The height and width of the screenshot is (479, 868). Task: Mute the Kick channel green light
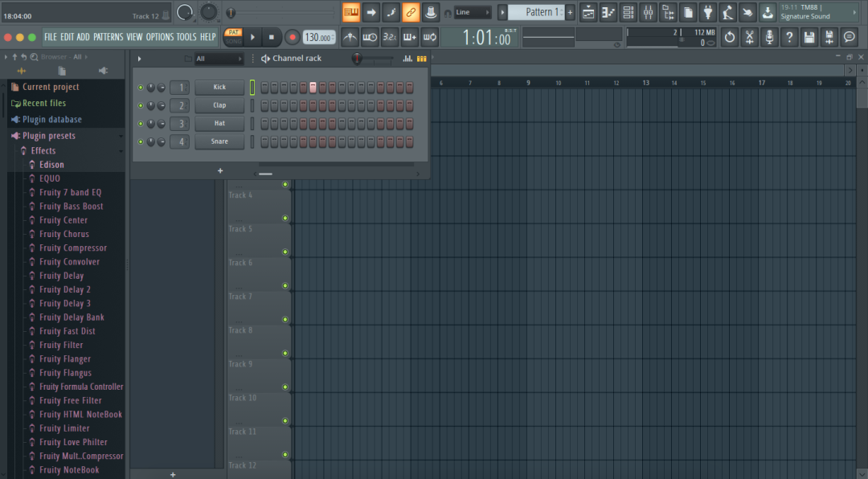point(141,88)
